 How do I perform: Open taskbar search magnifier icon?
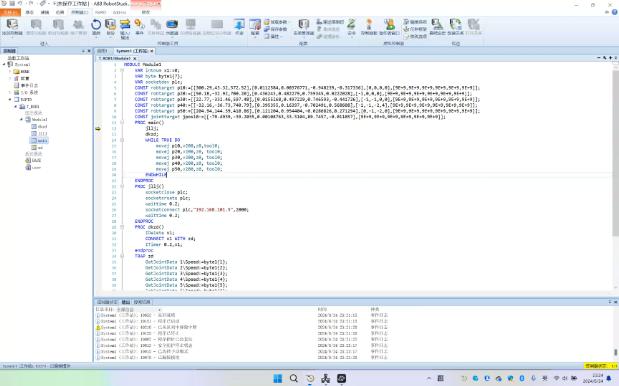click(294, 379)
